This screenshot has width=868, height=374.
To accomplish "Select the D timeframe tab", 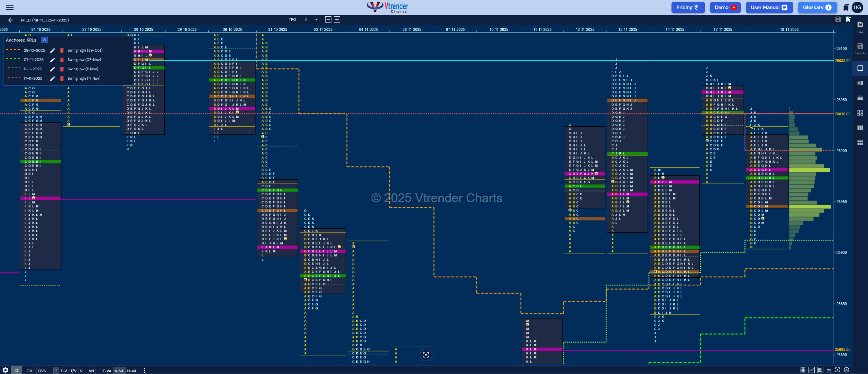I will [x=17, y=370].
